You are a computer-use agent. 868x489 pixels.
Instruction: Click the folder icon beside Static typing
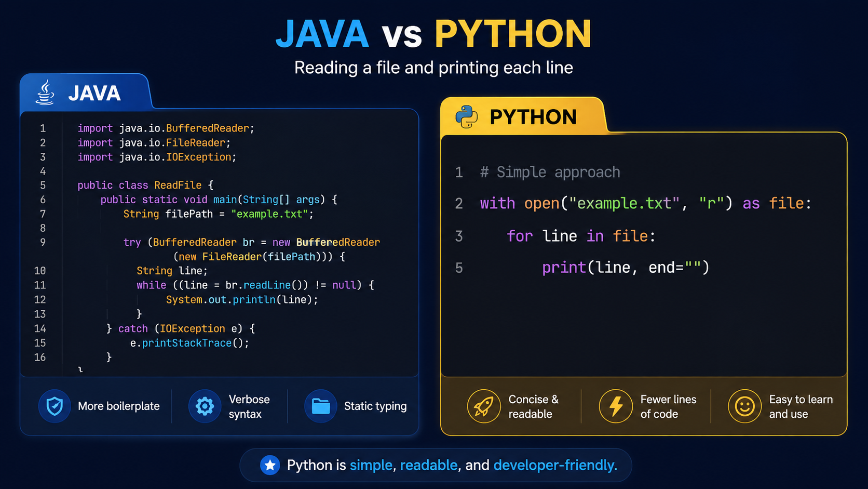(320, 406)
